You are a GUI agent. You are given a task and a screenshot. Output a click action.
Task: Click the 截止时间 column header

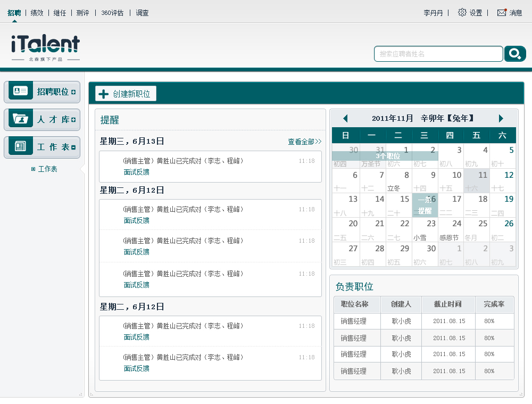(x=448, y=304)
